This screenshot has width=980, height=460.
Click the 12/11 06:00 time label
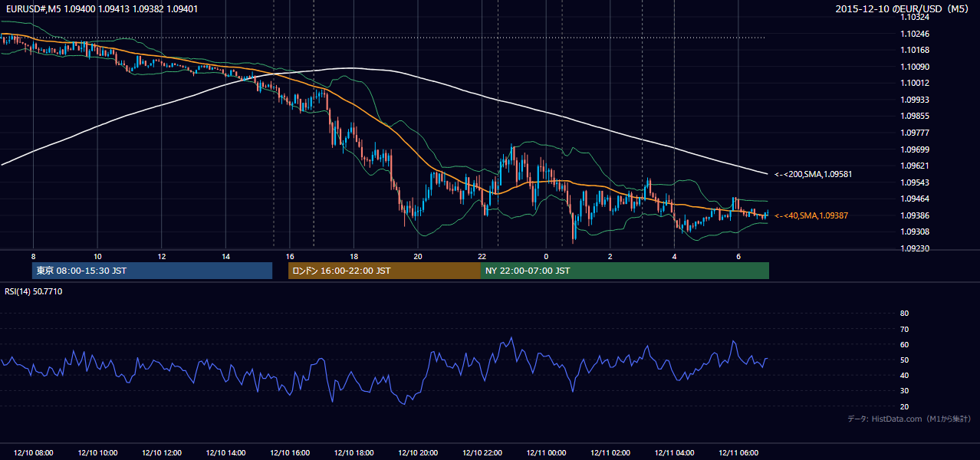738,453
